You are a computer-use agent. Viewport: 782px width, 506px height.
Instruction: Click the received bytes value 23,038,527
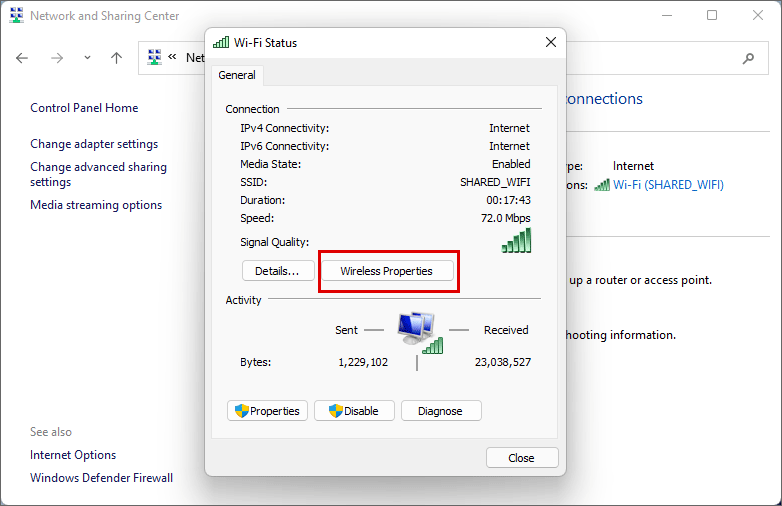(503, 362)
